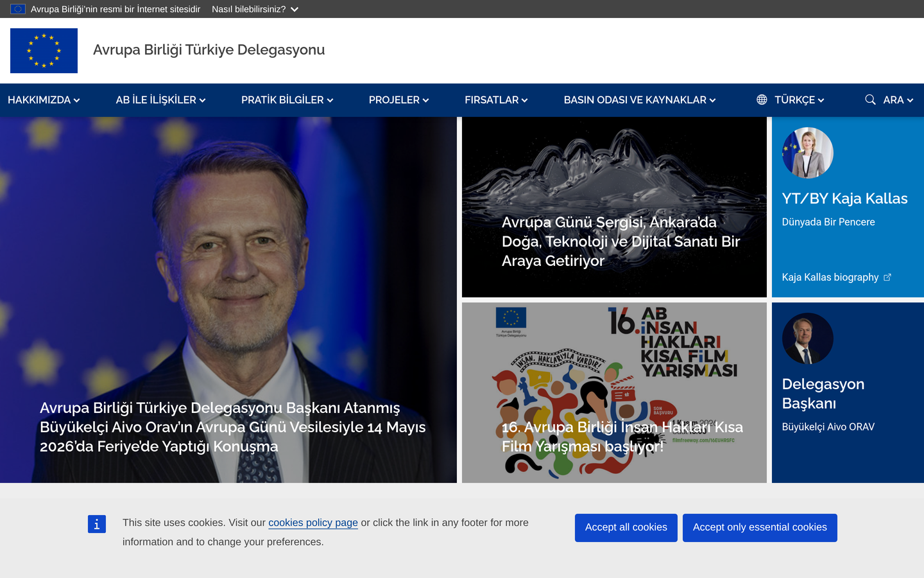The image size is (924, 578).
Task: Click 'Accept all cookies' button
Action: click(x=626, y=528)
